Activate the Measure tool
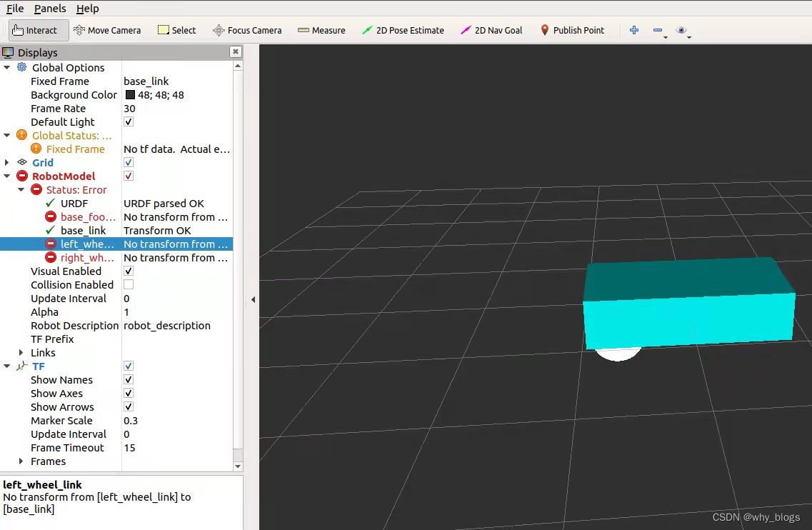 321,30
